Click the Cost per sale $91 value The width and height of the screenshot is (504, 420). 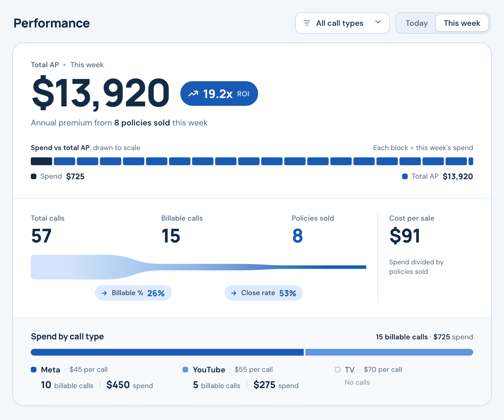coord(405,236)
